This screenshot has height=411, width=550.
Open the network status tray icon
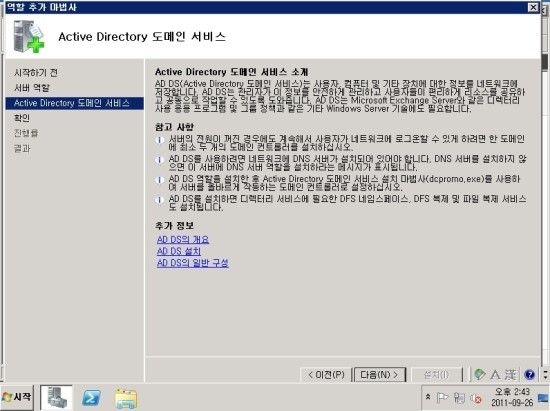[x=459, y=398]
